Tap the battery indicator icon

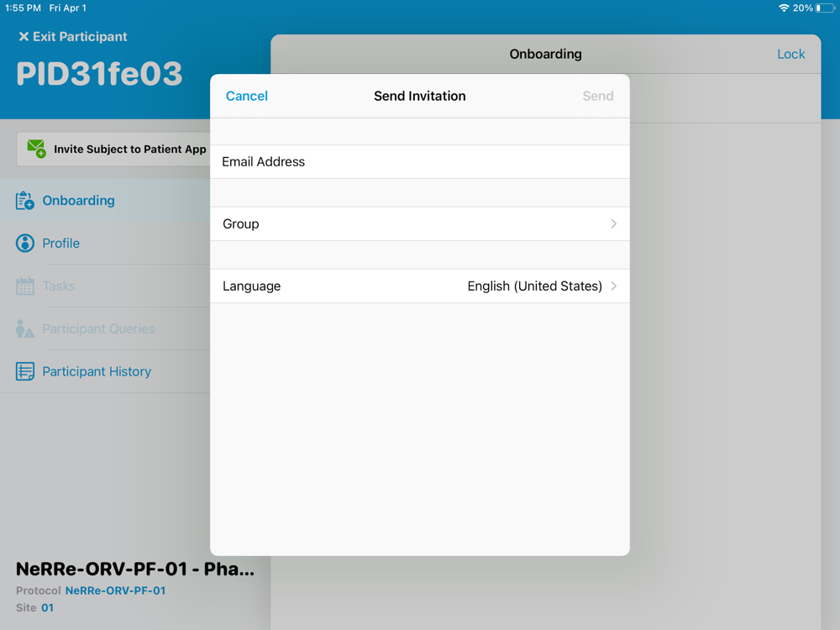pyautogui.click(x=825, y=8)
